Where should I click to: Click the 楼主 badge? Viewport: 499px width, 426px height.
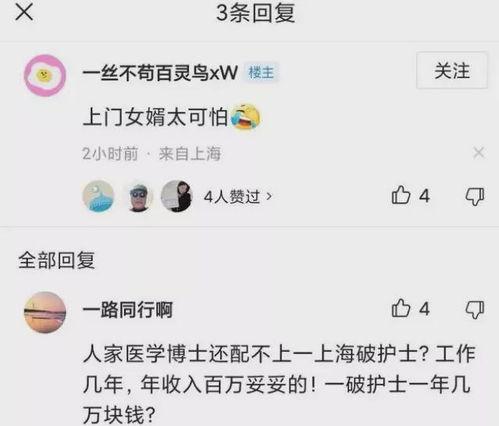coord(262,73)
